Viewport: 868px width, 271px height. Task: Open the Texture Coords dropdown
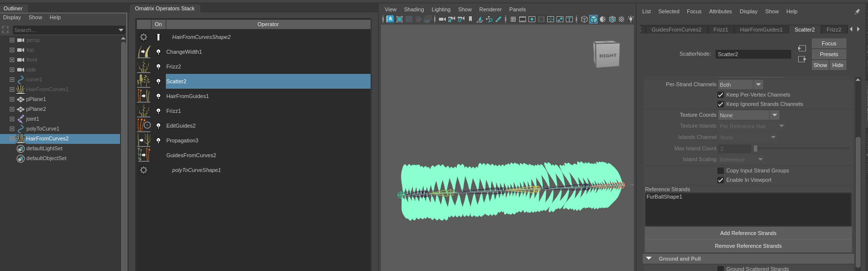(748, 115)
